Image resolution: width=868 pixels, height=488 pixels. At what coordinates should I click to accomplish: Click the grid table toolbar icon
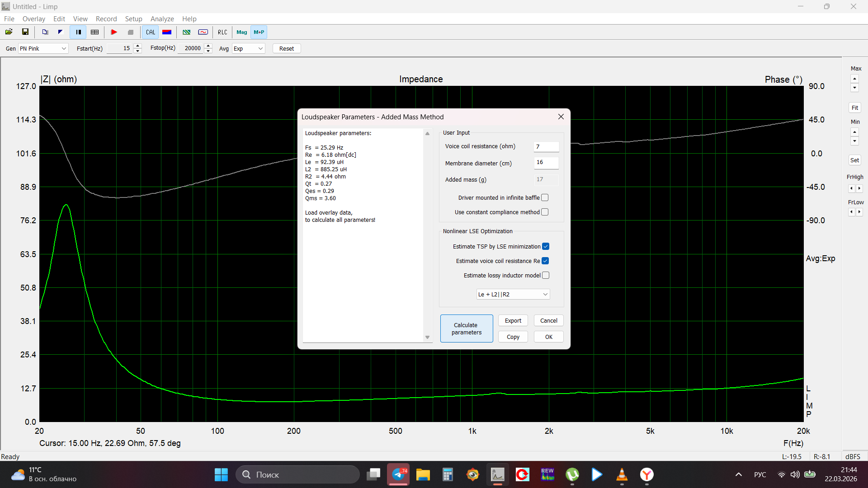coord(95,32)
